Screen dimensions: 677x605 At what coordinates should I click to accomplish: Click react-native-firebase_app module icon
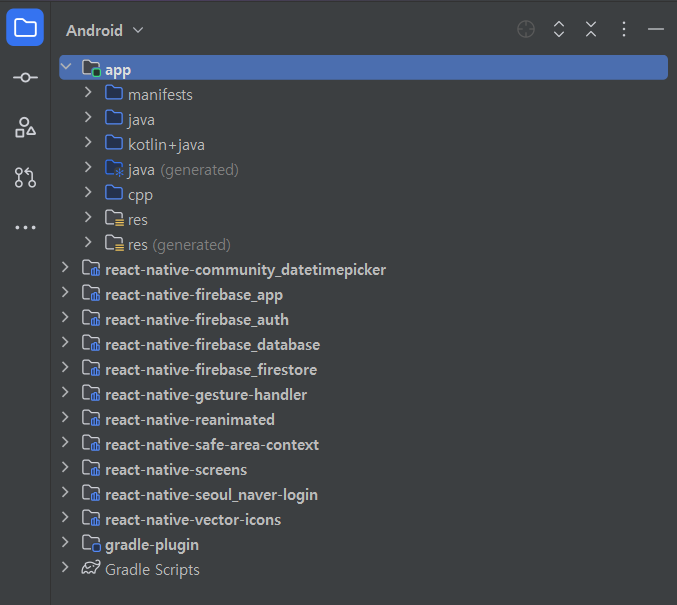click(x=91, y=293)
